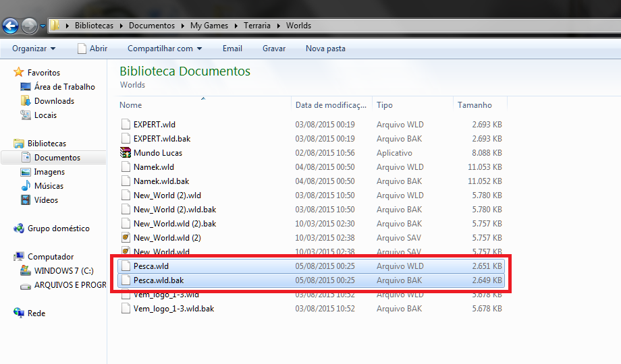
Task: Click the New_World (2).wld file icon
Action: coord(126,195)
